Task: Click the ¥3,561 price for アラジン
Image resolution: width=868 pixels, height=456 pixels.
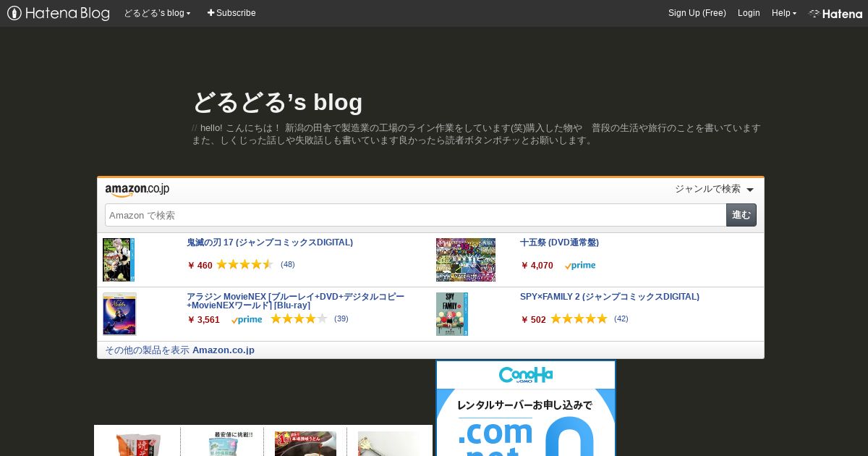Action: tap(203, 319)
